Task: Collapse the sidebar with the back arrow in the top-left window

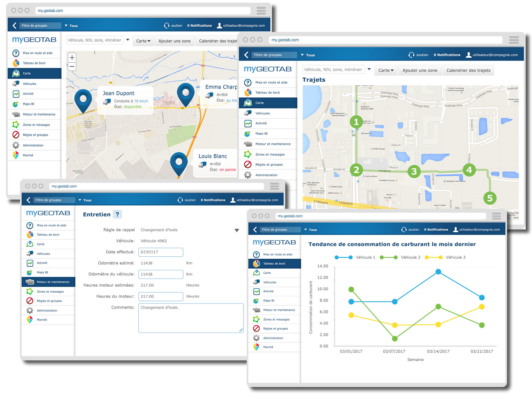Action: click(14, 26)
